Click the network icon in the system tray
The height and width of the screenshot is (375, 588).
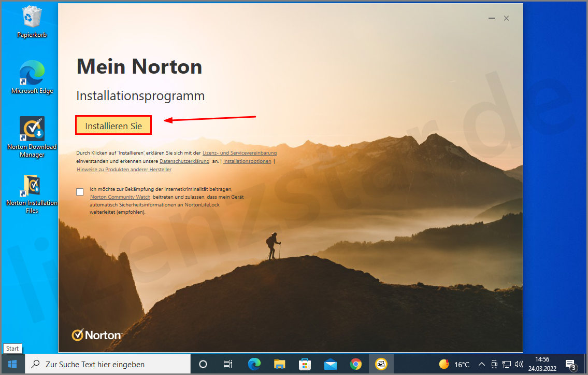coord(506,364)
